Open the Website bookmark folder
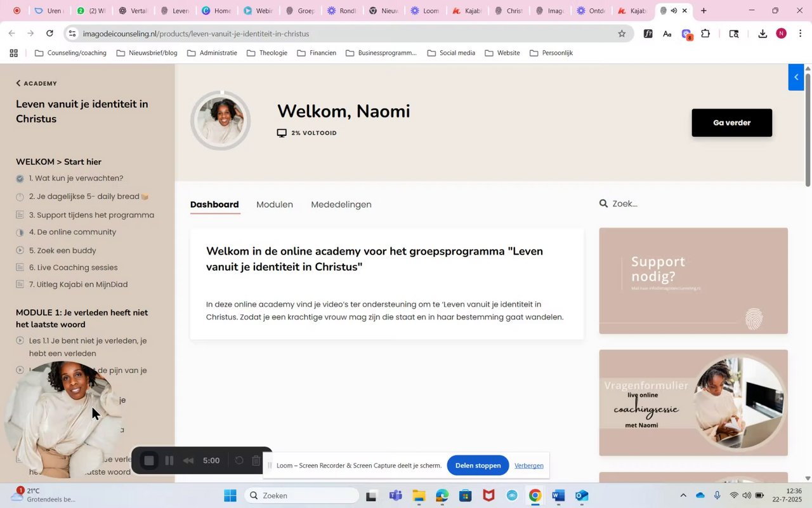 [502, 53]
